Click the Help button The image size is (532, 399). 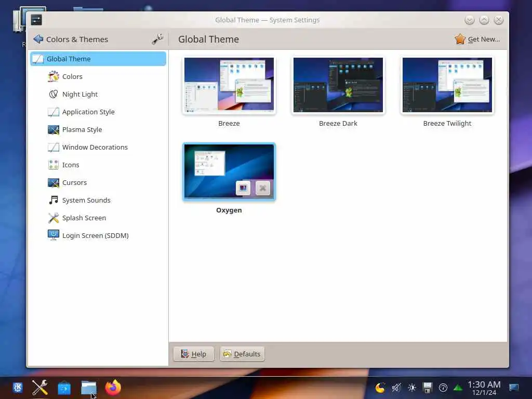click(x=194, y=354)
